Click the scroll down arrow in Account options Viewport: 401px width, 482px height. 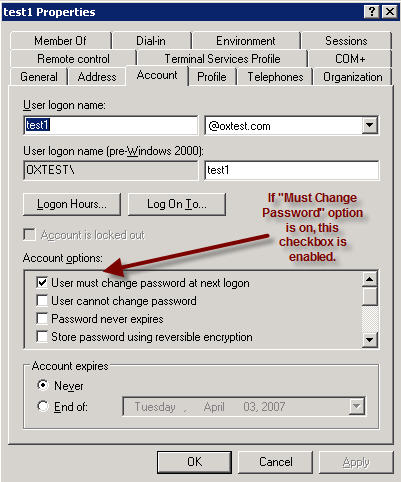click(370, 340)
